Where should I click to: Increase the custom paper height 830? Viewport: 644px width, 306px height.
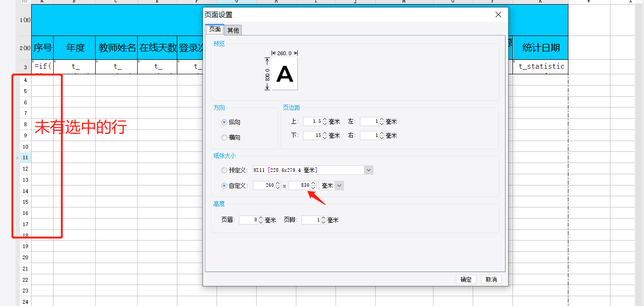313,184
